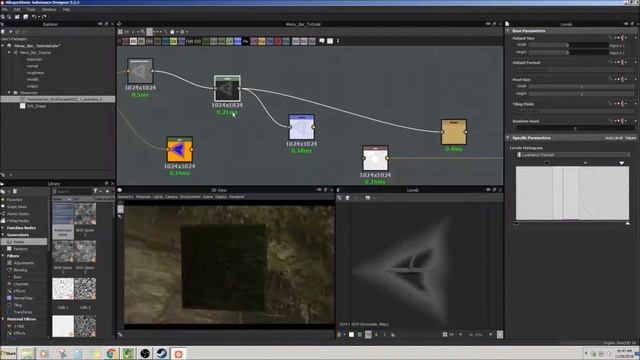The width and height of the screenshot is (640, 360).
Task: Open the Edit menu
Action: 17,9
